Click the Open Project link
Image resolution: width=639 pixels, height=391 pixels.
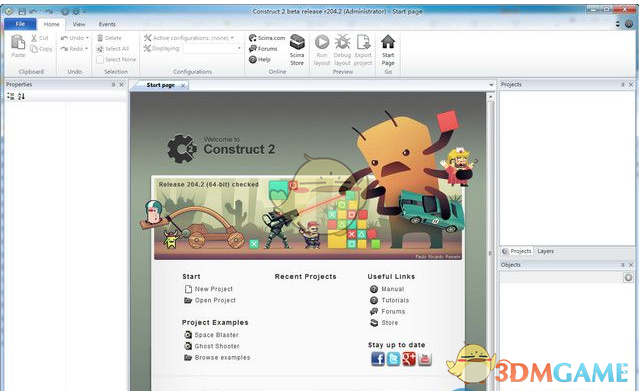coord(215,300)
